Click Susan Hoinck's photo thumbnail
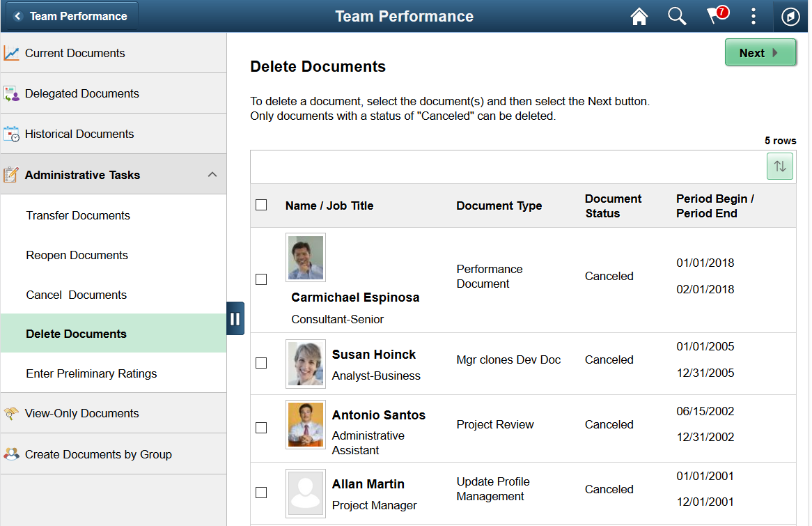This screenshot has width=812, height=526. pyautogui.click(x=306, y=364)
